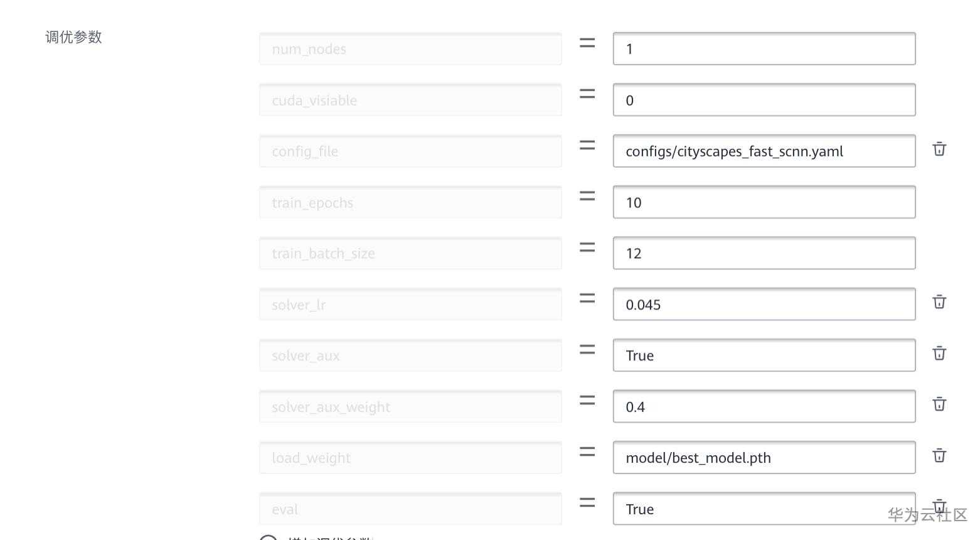Click the num_nodes value field

[x=764, y=49]
